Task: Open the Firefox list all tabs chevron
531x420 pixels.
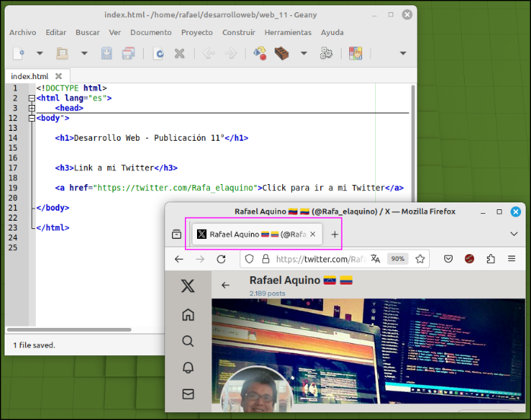Action: [514, 234]
